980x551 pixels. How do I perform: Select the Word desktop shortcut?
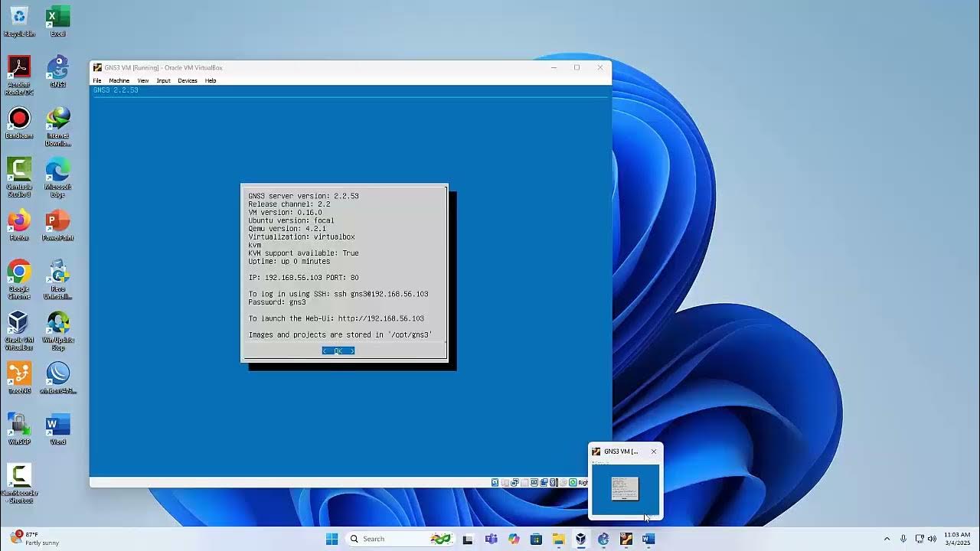[x=57, y=429]
